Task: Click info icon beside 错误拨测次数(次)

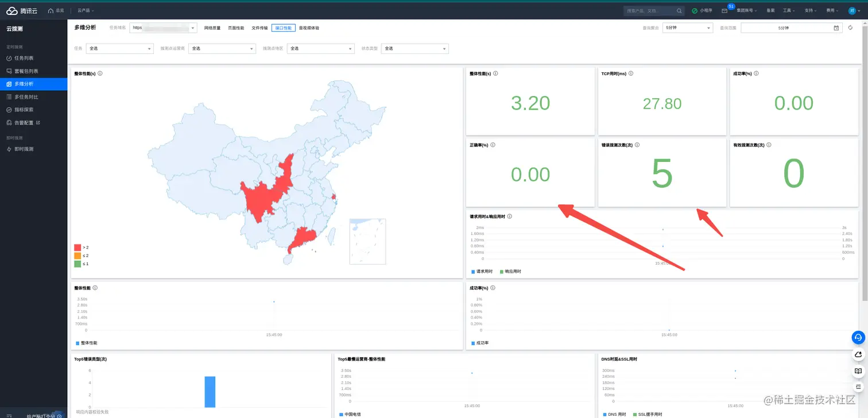Action: point(637,145)
